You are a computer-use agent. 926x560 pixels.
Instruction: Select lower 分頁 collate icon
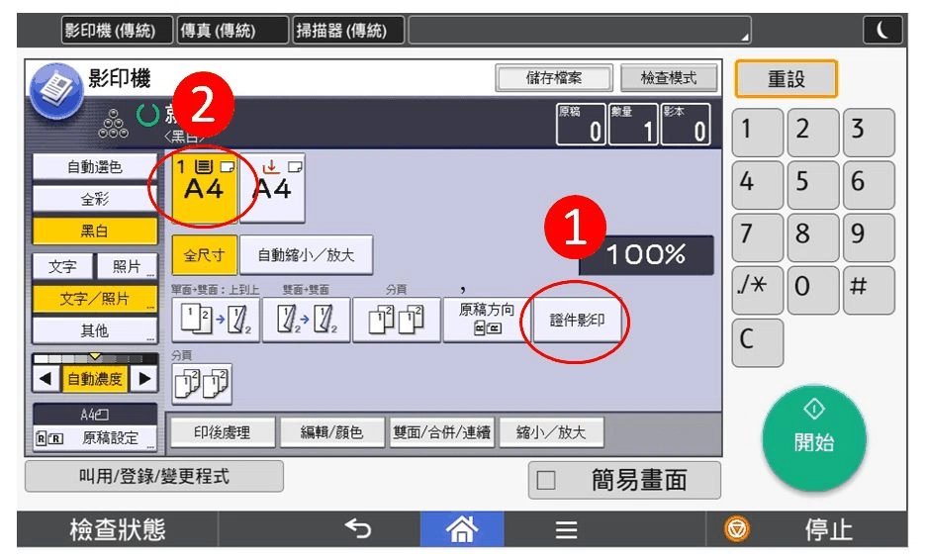(202, 384)
